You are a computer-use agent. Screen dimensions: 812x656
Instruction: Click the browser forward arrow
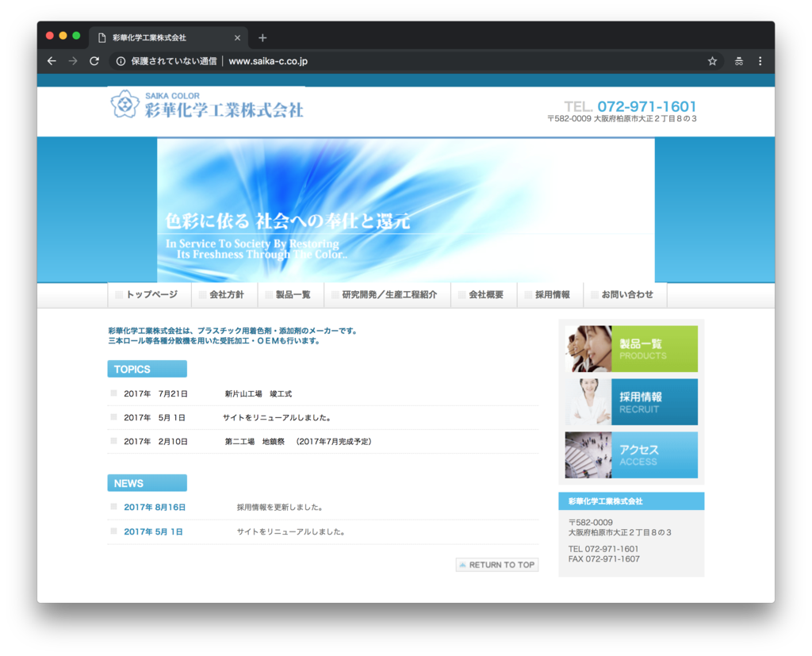pyautogui.click(x=73, y=61)
